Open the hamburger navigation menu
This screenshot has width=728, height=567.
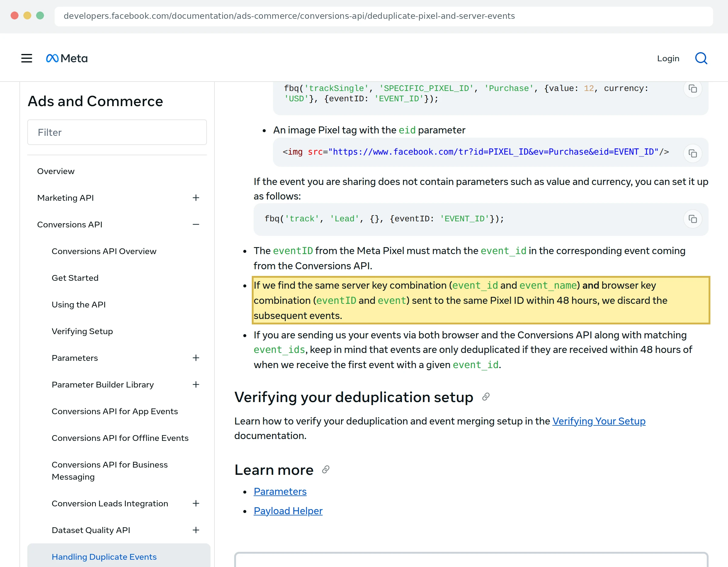click(27, 58)
